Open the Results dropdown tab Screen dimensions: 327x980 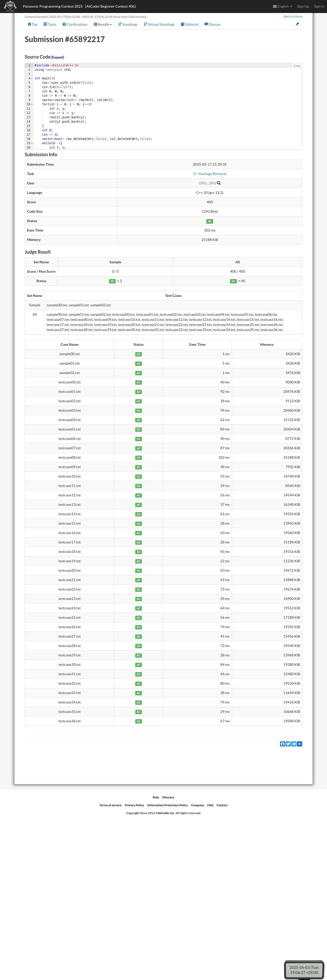tap(103, 24)
